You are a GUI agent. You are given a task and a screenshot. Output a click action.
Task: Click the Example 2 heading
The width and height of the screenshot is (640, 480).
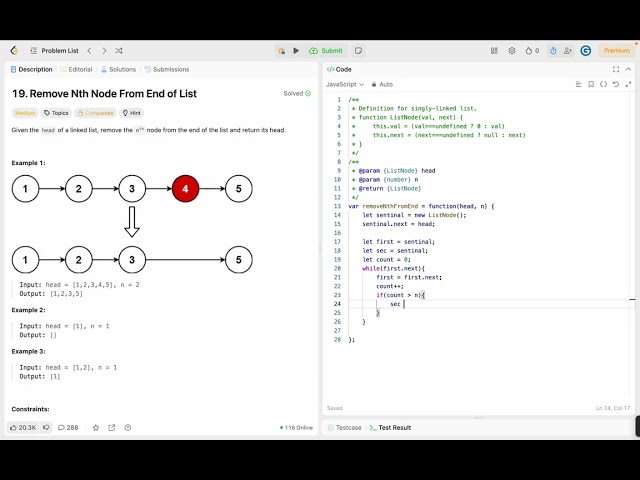(29, 310)
